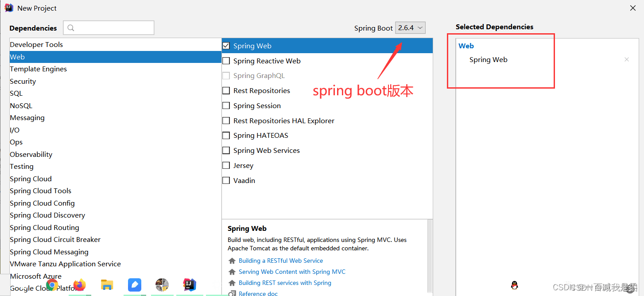This screenshot has width=644, height=296.
Task: Select the Spring GraphQL list entry
Action: tap(327, 76)
